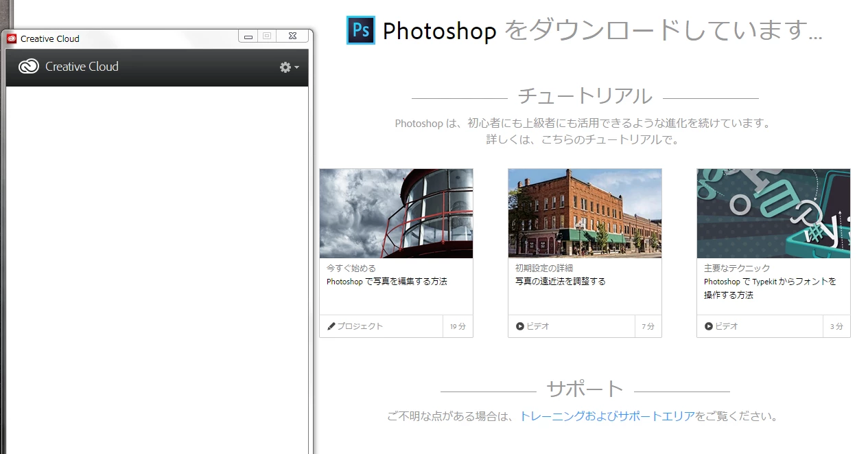Click the '3分' duration on the Typekit card
Image resolution: width=868 pixels, height=454 pixels.
coord(836,326)
